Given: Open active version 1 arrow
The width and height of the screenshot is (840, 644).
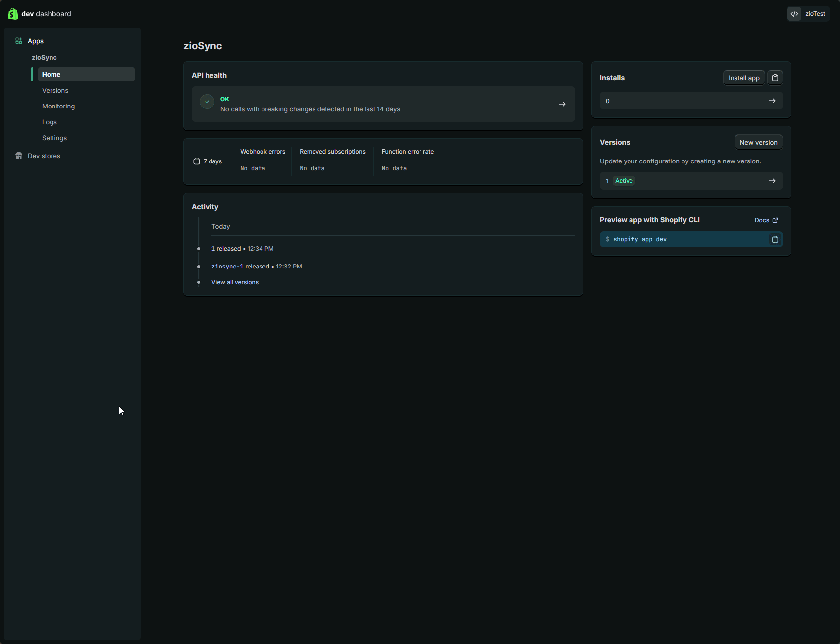Looking at the screenshot, I should click(772, 181).
